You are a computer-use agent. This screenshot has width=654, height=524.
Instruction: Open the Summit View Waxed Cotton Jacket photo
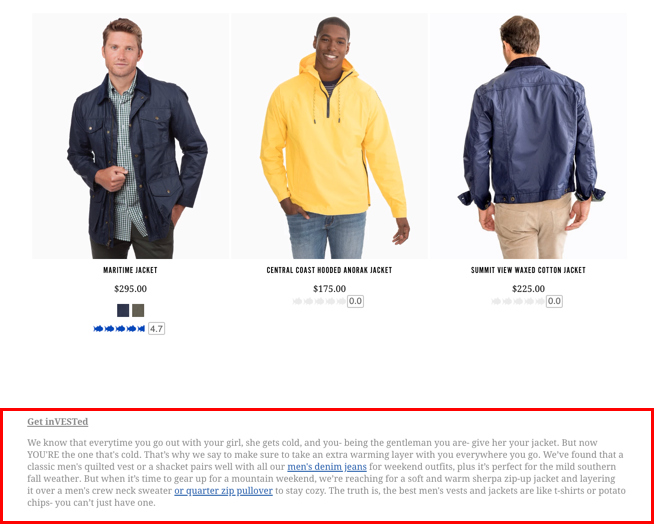click(x=528, y=136)
